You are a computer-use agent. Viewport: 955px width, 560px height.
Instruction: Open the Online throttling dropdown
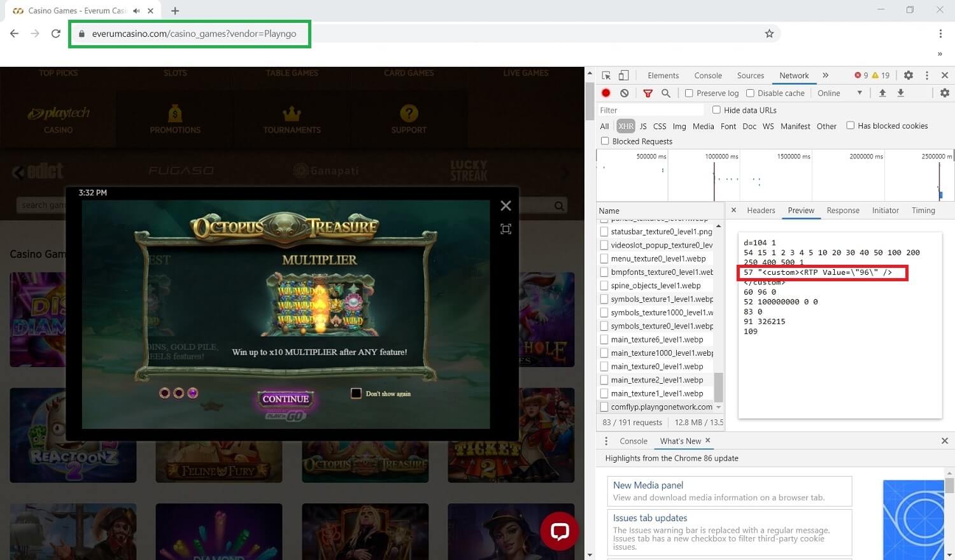[840, 93]
